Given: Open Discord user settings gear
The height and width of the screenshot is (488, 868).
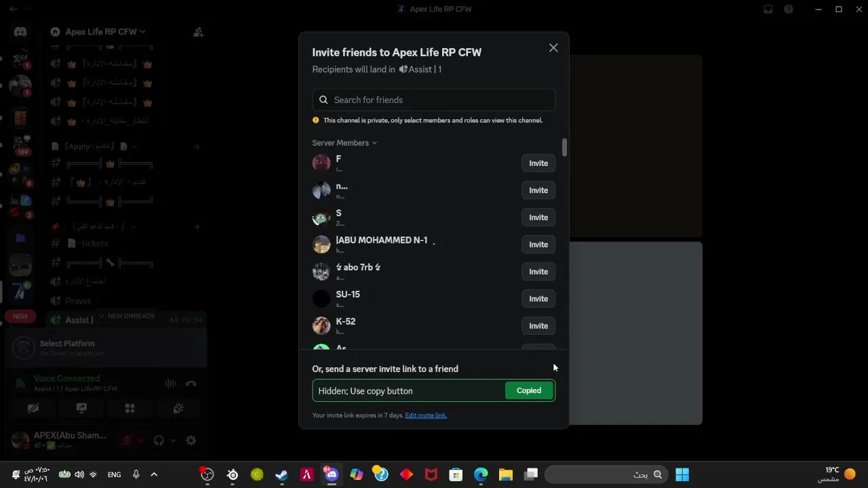Looking at the screenshot, I should pos(191,441).
